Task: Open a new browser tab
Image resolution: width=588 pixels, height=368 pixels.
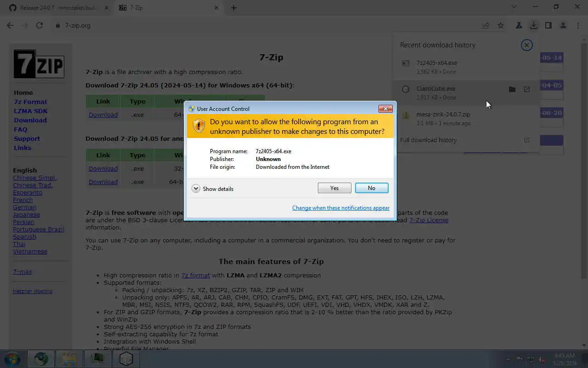Action: click(233, 8)
